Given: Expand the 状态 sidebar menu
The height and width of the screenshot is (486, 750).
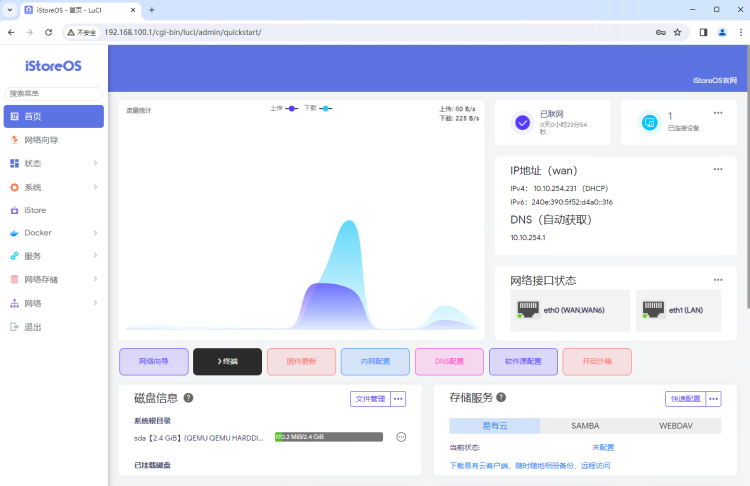Looking at the screenshot, I should point(54,163).
